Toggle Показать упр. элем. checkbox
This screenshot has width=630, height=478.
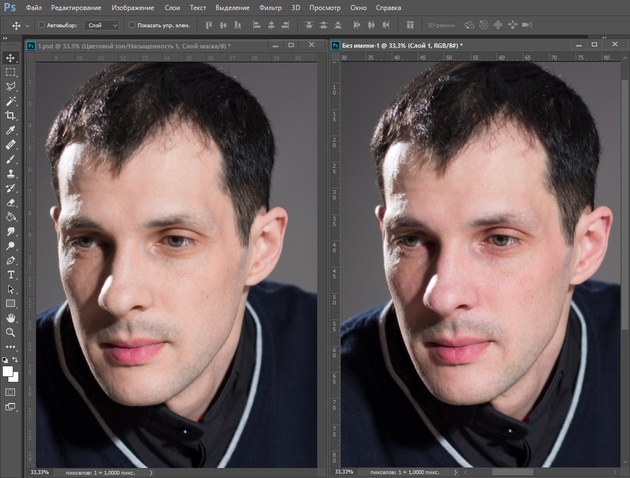[x=131, y=25]
